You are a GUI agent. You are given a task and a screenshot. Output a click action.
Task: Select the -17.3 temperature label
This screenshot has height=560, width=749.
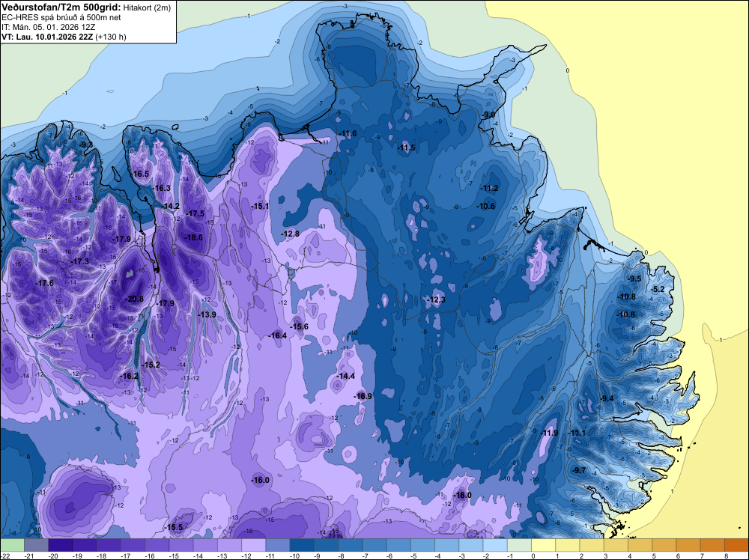click(x=80, y=261)
